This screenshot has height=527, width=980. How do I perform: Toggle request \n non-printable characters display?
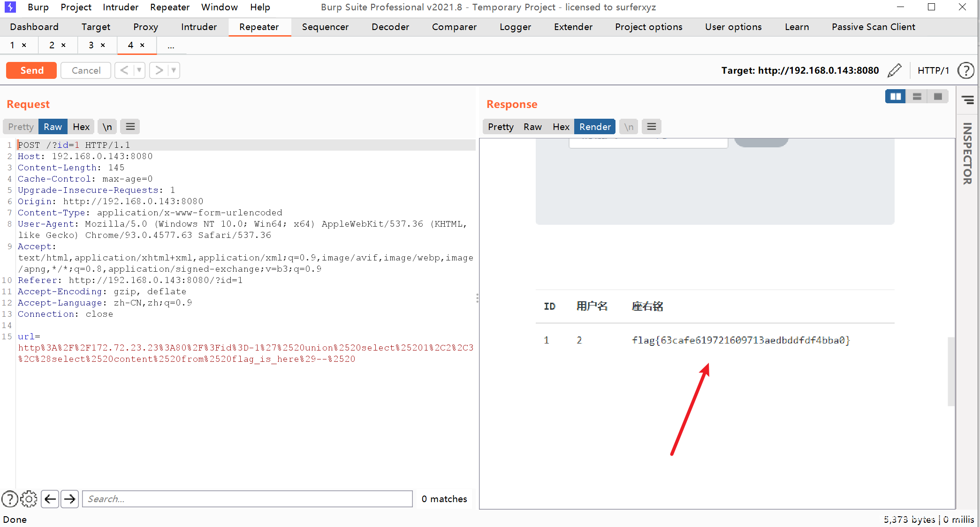tap(107, 127)
